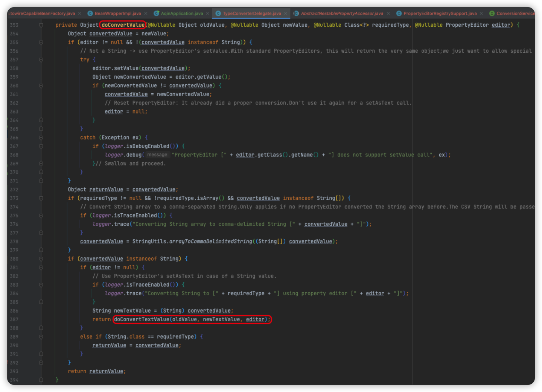This screenshot has width=542, height=392.
Task: Collapse the else-if block at line 389
Action: (41, 337)
